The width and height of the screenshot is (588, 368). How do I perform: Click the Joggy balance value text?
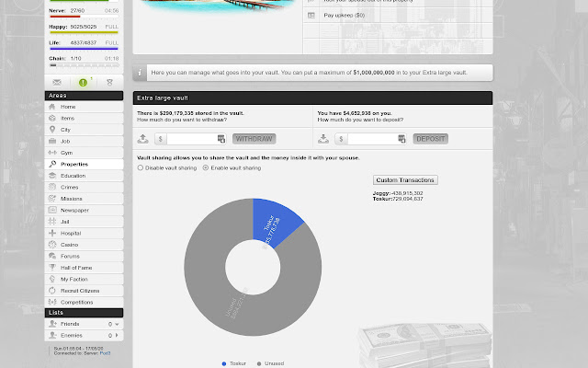pyautogui.click(x=406, y=193)
